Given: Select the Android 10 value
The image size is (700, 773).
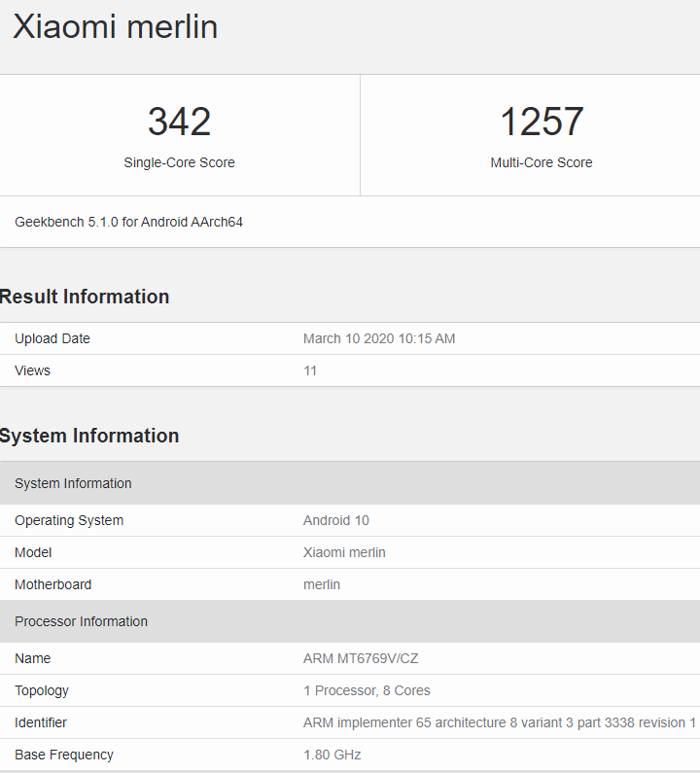Looking at the screenshot, I should [336, 520].
